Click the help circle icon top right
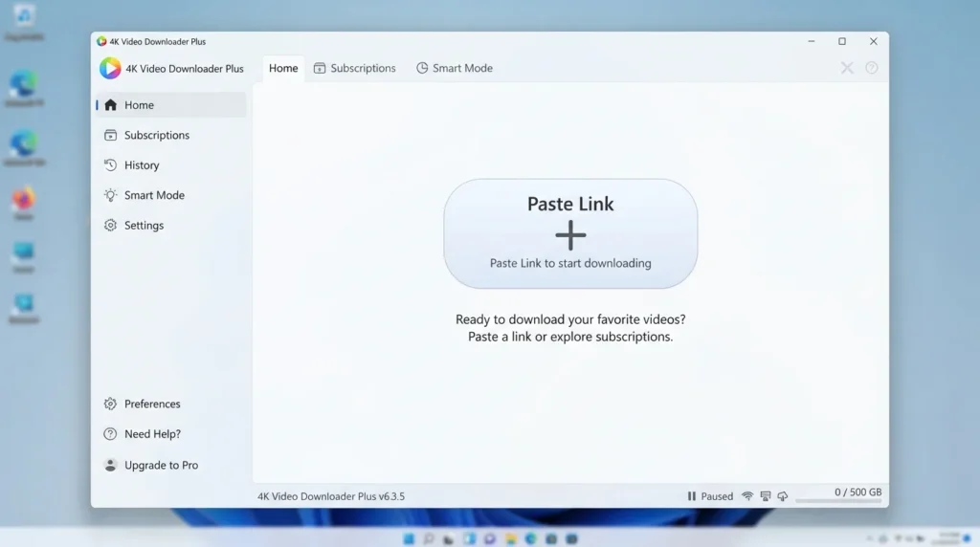This screenshot has height=547, width=980. (871, 68)
